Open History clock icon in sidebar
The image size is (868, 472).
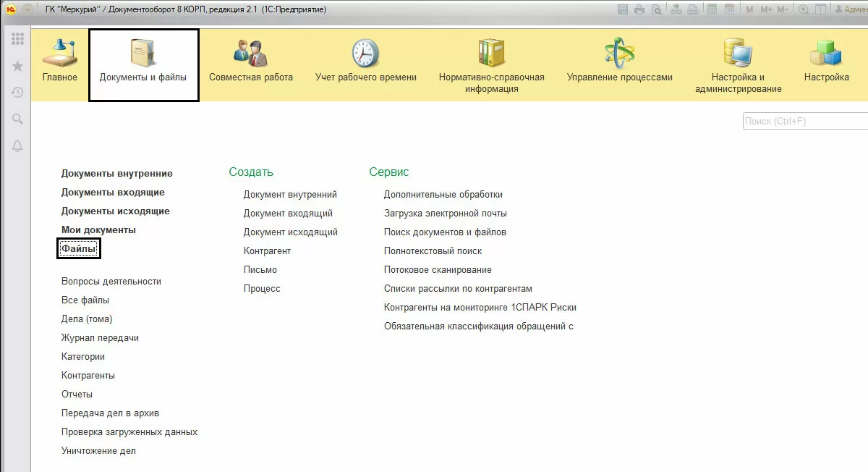[17, 93]
